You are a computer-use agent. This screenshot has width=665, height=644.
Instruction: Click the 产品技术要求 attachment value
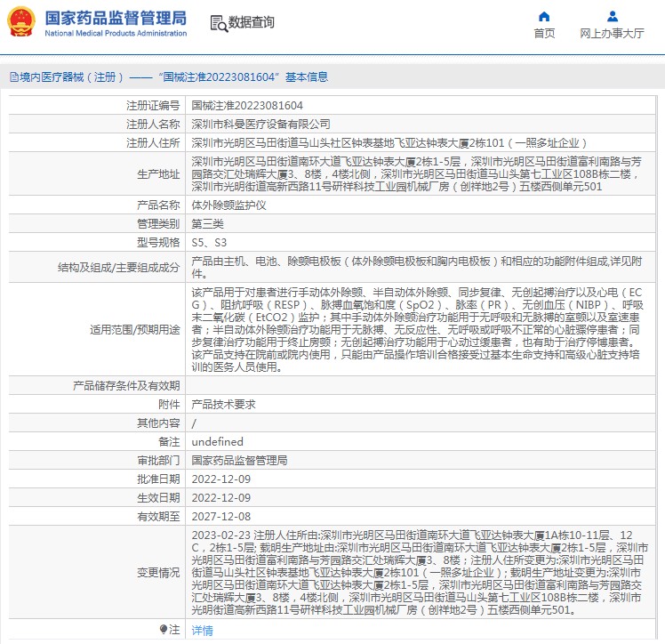pyautogui.click(x=223, y=405)
